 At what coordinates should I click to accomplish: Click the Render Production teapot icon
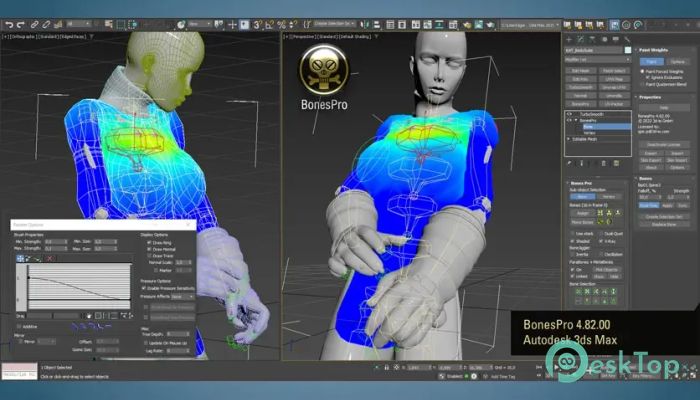point(491,25)
